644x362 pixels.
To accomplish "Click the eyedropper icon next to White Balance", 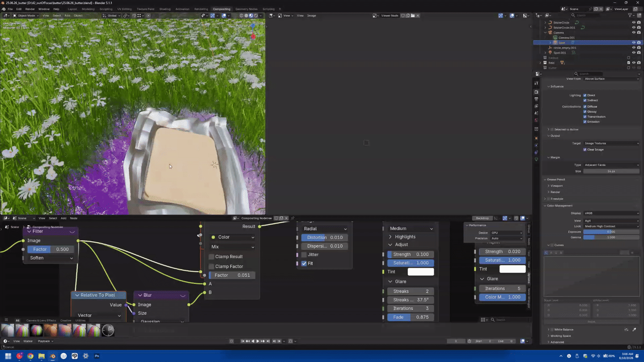I will click(x=634, y=330).
